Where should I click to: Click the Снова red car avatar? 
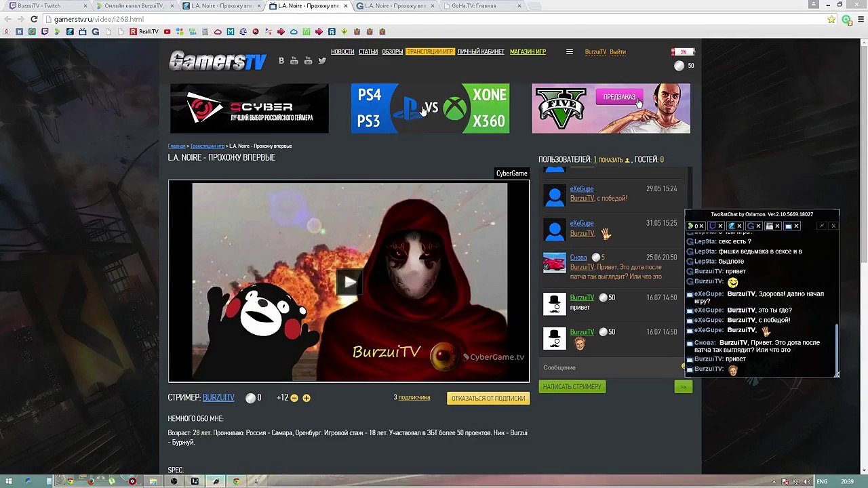click(x=554, y=263)
